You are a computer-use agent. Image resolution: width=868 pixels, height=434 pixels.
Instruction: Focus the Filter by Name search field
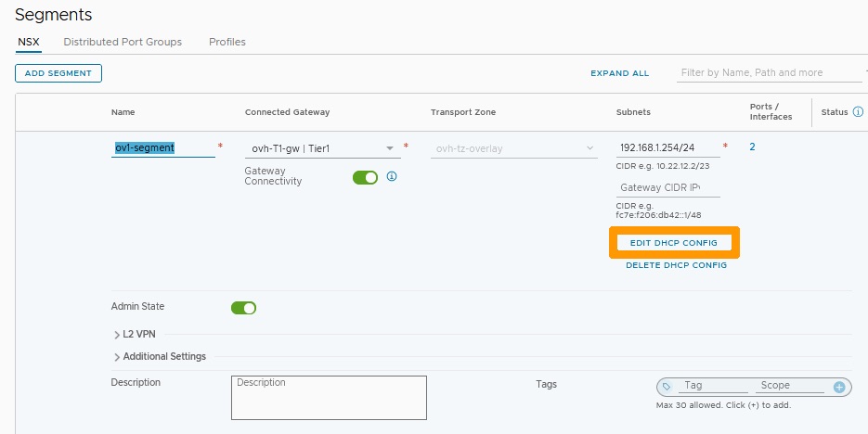[x=769, y=73]
